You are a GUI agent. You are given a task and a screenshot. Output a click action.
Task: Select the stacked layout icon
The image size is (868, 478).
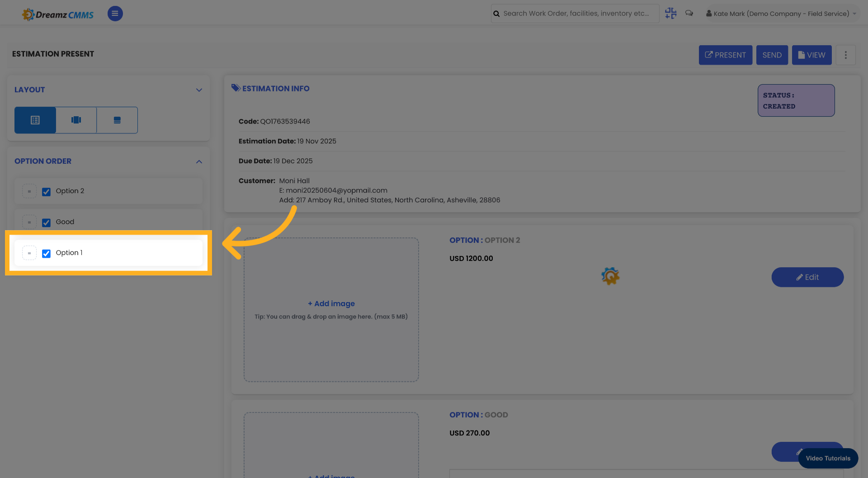point(117,120)
